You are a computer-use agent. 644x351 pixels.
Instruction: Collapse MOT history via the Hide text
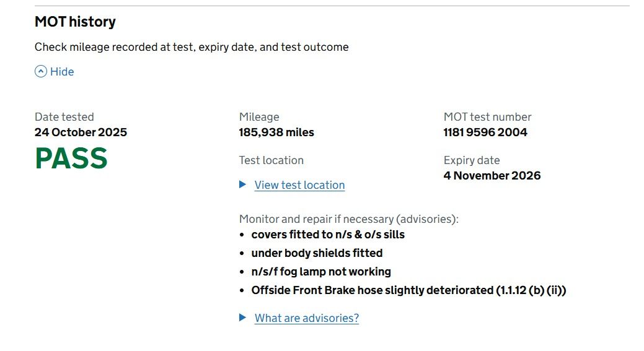(62, 71)
